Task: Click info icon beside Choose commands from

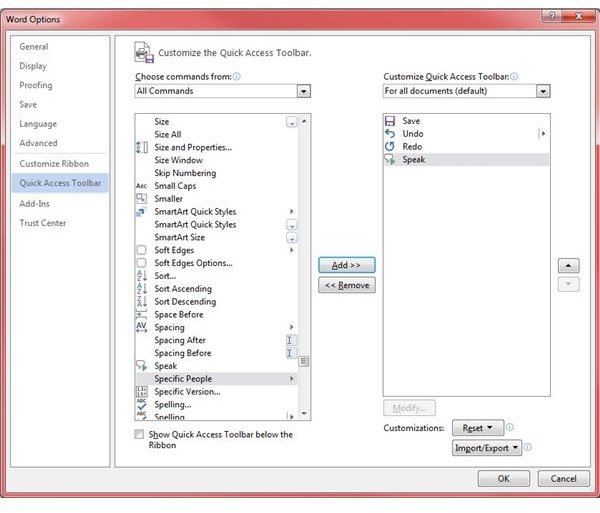Action: point(236,77)
